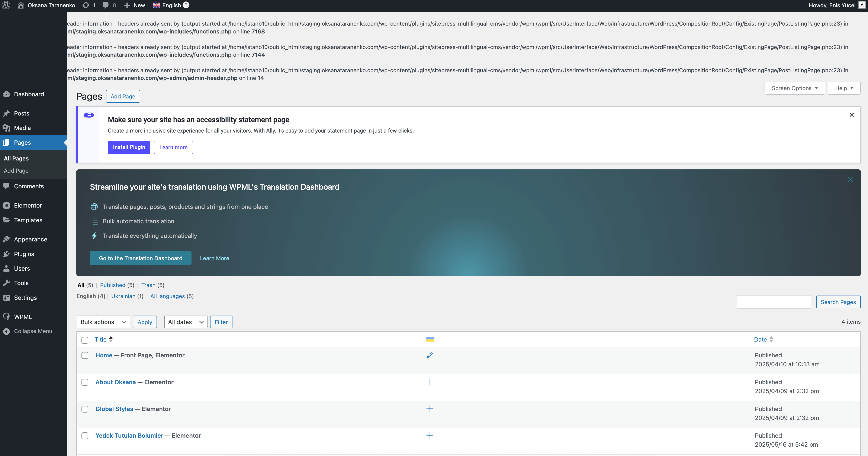This screenshot has width=868, height=456.
Task: Open the Pages menu in sidebar
Action: point(33,143)
